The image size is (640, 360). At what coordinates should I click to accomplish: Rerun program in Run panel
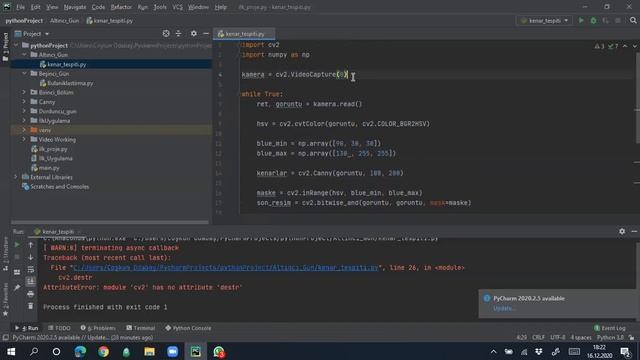pyautogui.click(x=17, y=244)
